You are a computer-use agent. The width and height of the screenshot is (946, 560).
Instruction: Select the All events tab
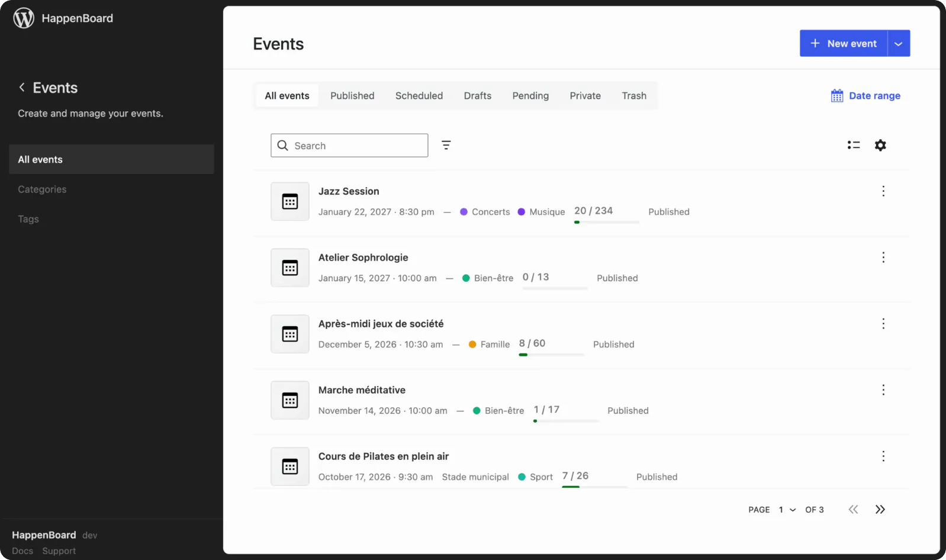(x=287, y=96)
